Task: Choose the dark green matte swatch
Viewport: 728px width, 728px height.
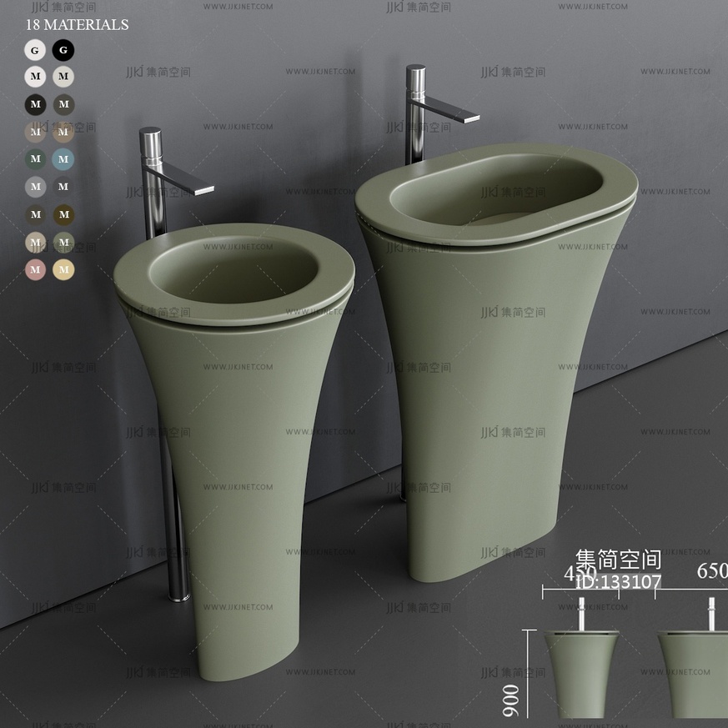Action: [35, 158]
